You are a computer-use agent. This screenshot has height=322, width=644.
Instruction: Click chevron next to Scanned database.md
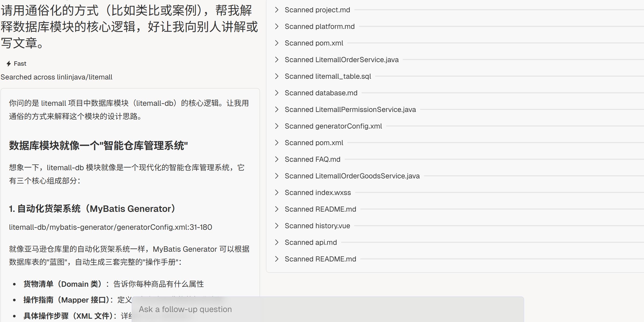click(x=277, y=93)
